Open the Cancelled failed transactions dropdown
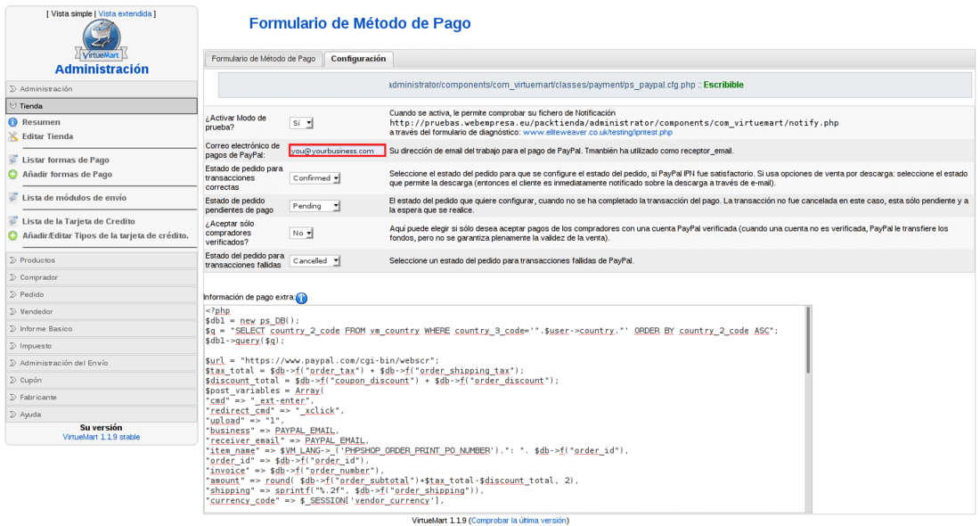The width and height of the screenshot is (980, 526). click(315, 261)
